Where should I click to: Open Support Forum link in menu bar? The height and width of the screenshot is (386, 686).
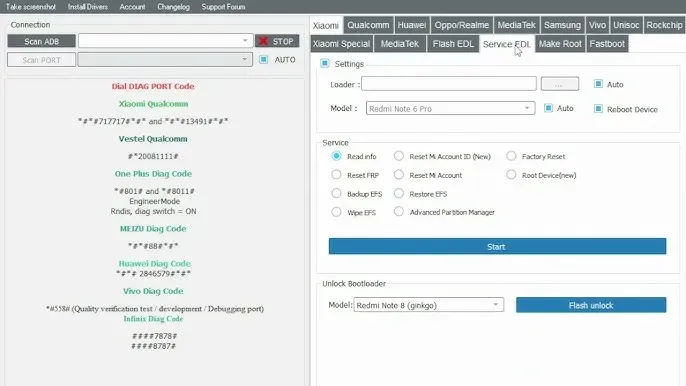click(x=223, y=7)
